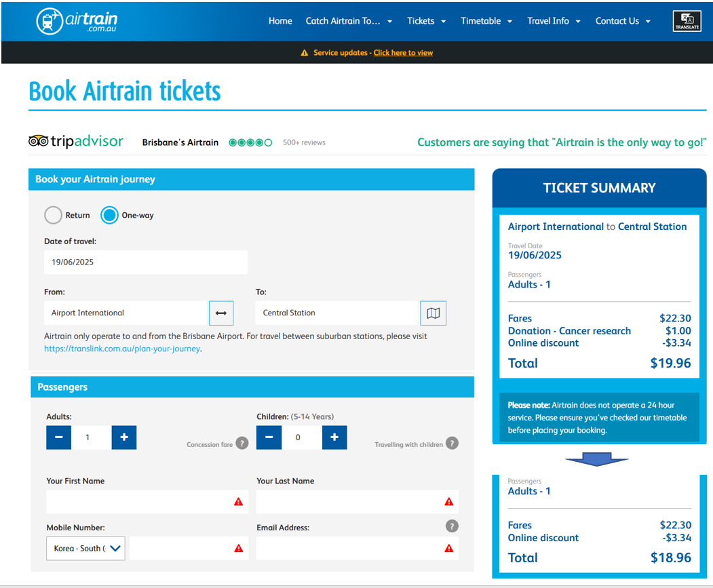Image resolution: width=713 pixels, height=588 pixels.
Task: Click the $1.00 donation amount
Action: point(678,330)
